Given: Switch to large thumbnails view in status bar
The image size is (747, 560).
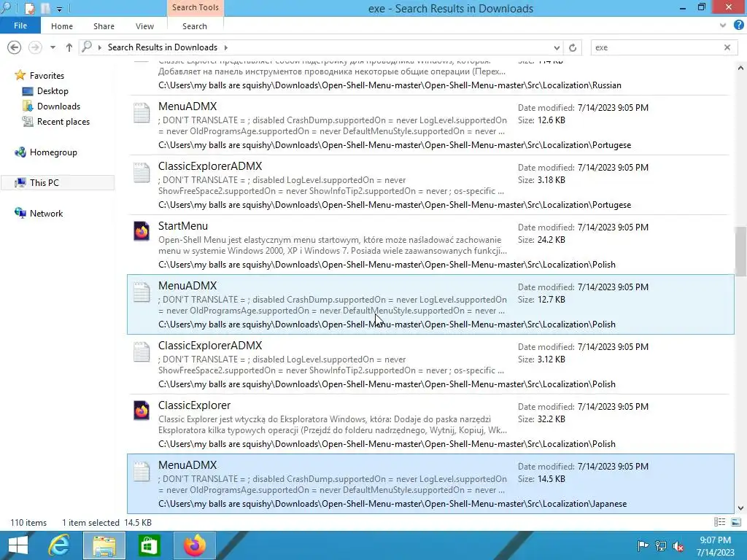Looking at the screenshot, I should coord(735,522).
